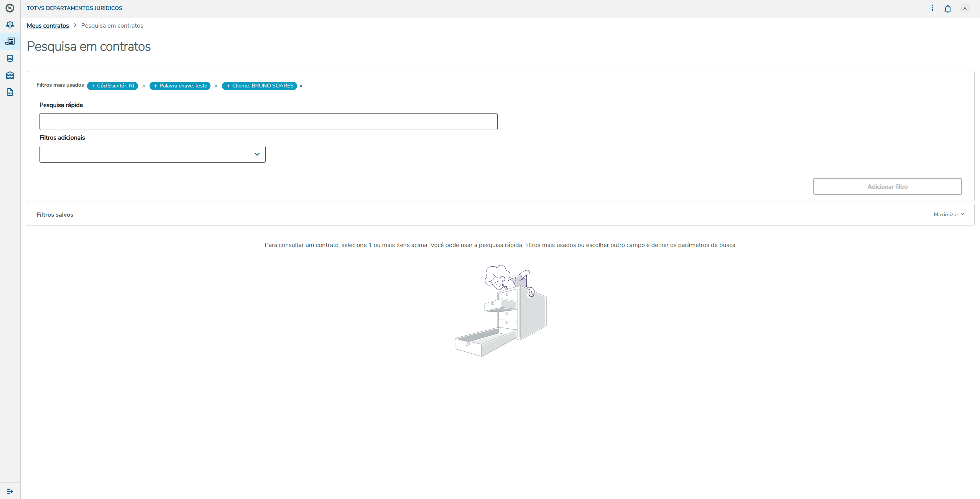Go back to Meus contratos breadcrumb
Image resolution: width=980 pixels, height=499 pixels.
48,26
